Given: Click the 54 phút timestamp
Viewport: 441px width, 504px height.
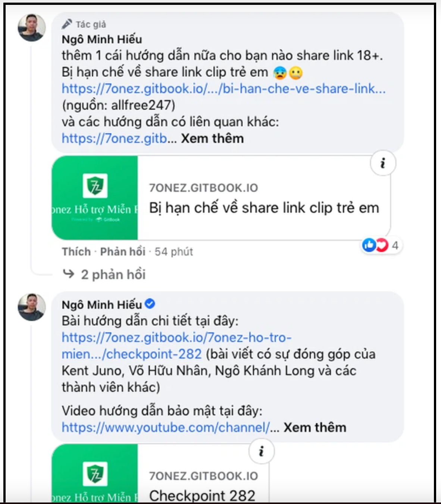Looking at the screenshot, I should pyautogui.click(x=173, y=251).
